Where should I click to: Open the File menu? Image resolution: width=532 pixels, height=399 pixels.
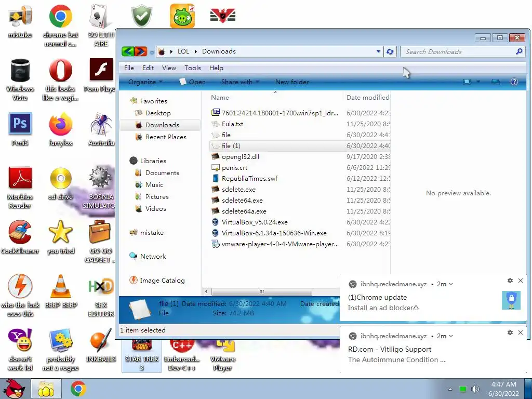pyautogui.click(x=129, y=68)
